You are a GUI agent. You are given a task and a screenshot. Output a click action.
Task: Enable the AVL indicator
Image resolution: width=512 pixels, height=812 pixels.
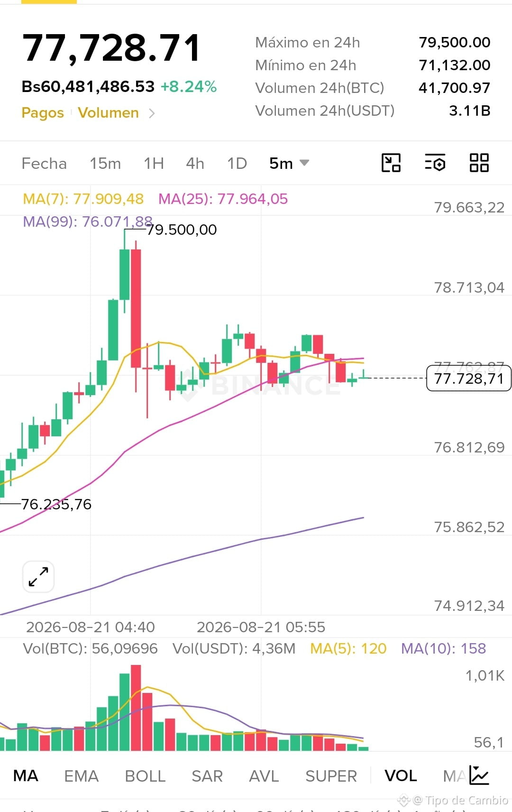264,776
